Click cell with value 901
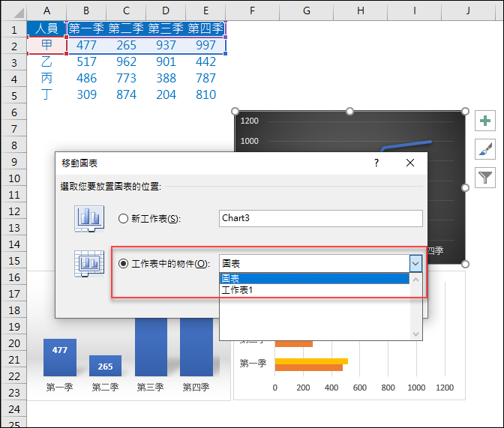Viewport: 504px width, 428px height. tap(166, 61)
